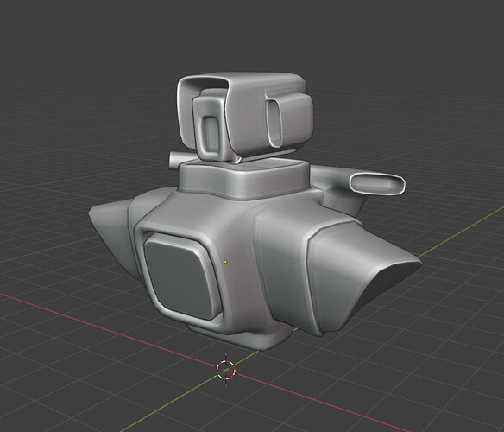504x432 pixels.
Task: Click the 3D cursor crosshair circle
Action: (225, 370)
